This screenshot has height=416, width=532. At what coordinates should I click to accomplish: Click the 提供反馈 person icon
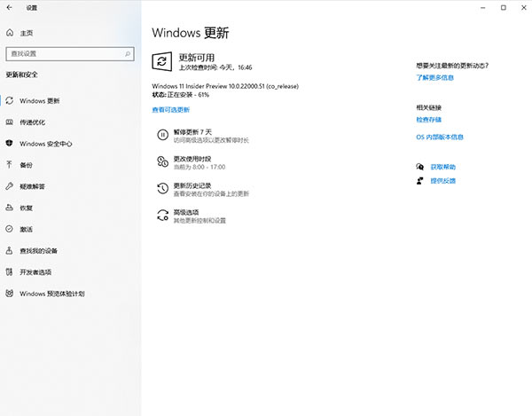pos(420,181)
